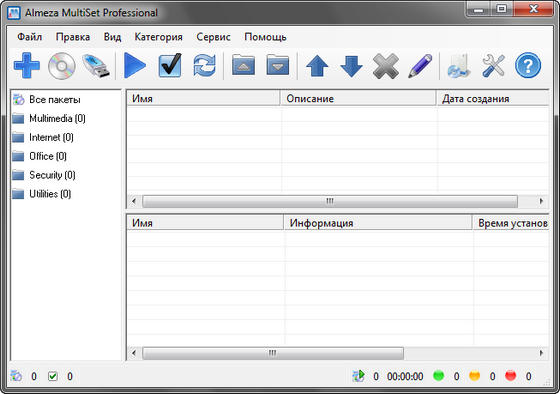Open the Сервис menu
Image resolution: width=560 pixels, height=394 pixels.
213,37
